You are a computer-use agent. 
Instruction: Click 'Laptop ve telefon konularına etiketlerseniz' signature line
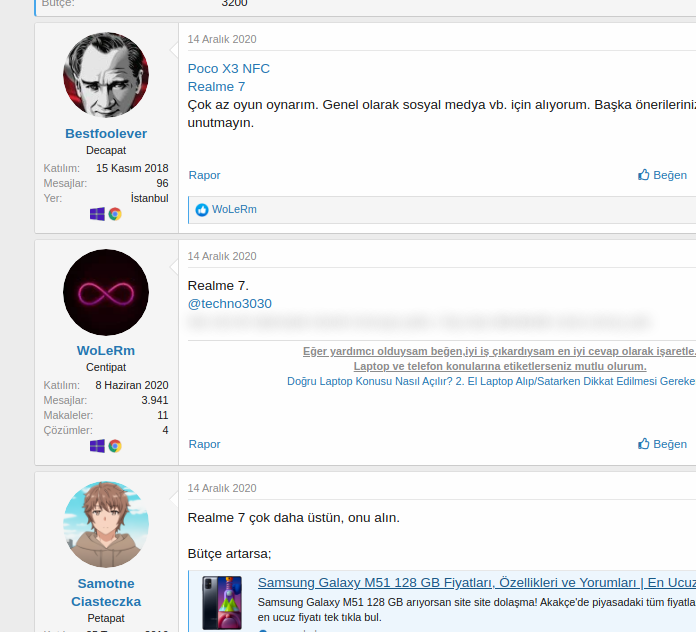coord(500,366)
